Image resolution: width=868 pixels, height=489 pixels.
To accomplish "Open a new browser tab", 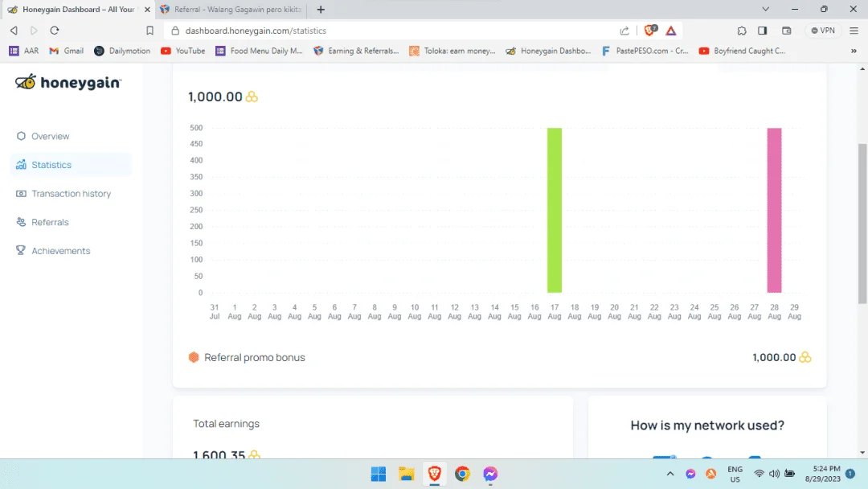I will 321,10.
